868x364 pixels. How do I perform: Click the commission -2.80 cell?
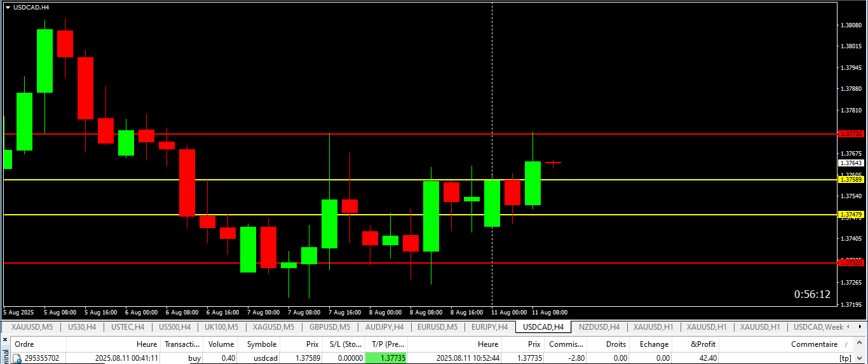point(576,358)
